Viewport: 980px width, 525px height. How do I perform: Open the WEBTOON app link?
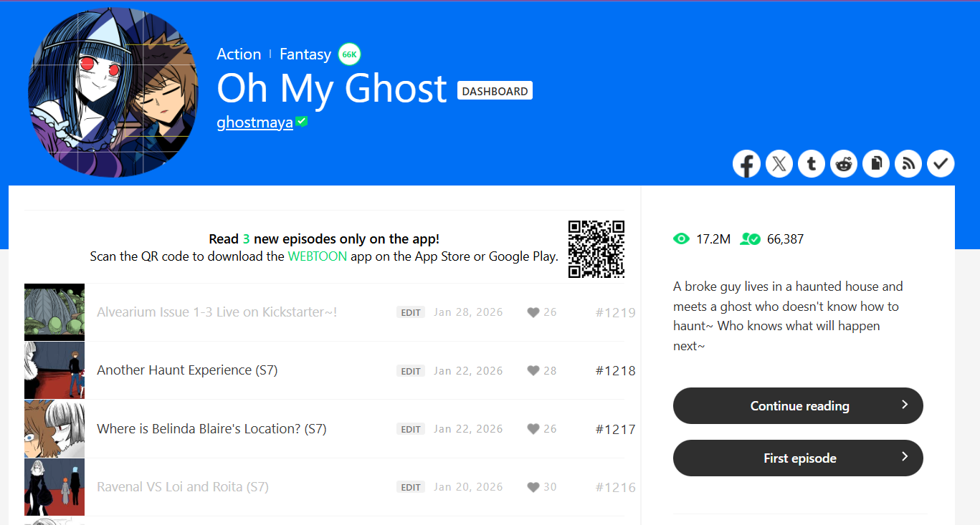click(x=318, y=256)
